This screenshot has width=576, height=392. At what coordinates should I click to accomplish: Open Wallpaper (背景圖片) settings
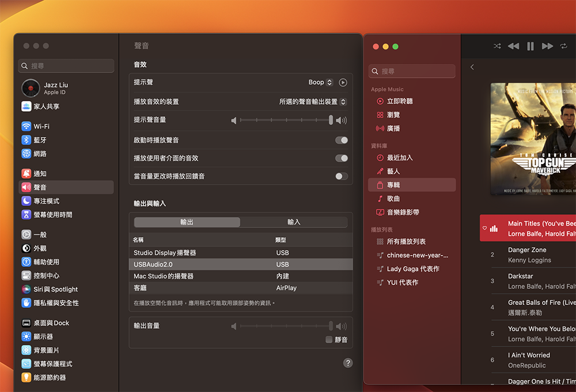pos(66,350)
